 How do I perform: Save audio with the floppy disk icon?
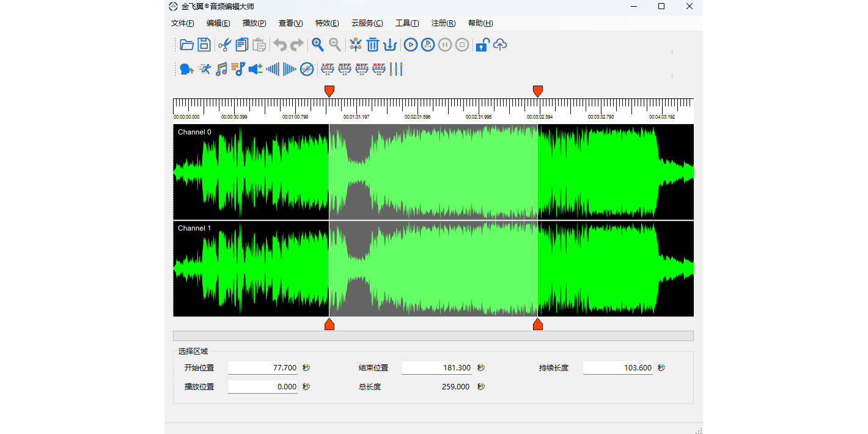[204, 45]
